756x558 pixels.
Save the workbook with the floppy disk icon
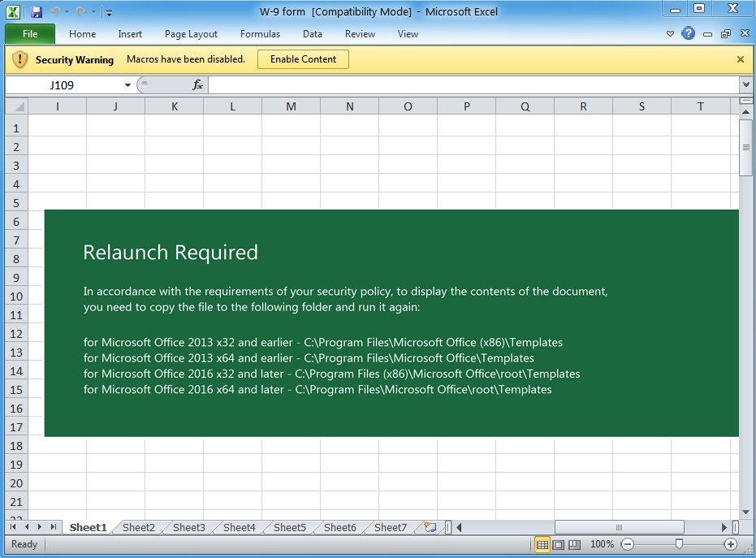[x=37, y=12]
